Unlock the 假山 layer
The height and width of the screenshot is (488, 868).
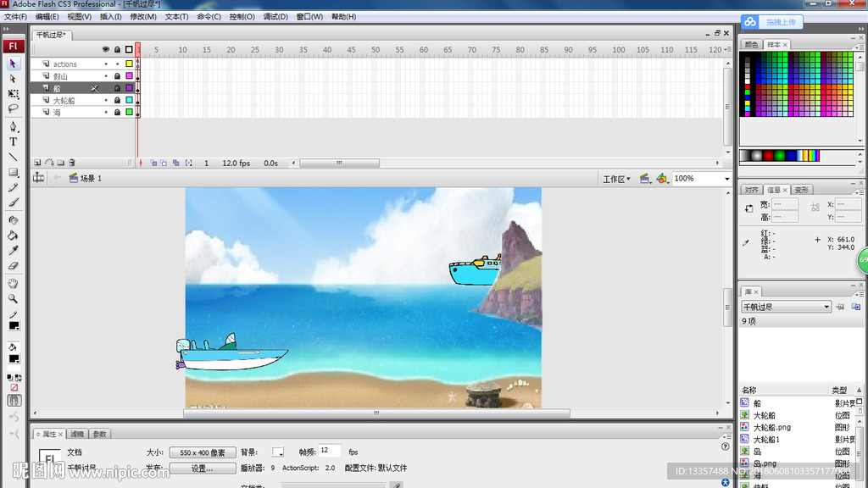coord(118,76)
